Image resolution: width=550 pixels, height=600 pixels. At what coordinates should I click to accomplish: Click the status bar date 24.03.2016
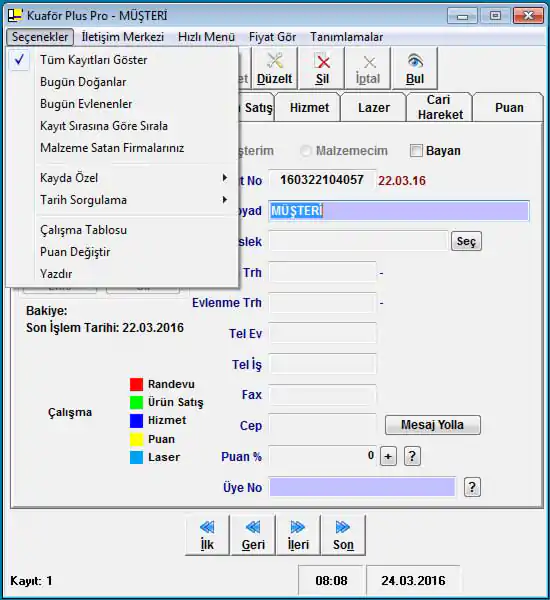click(x=413, y=580)
